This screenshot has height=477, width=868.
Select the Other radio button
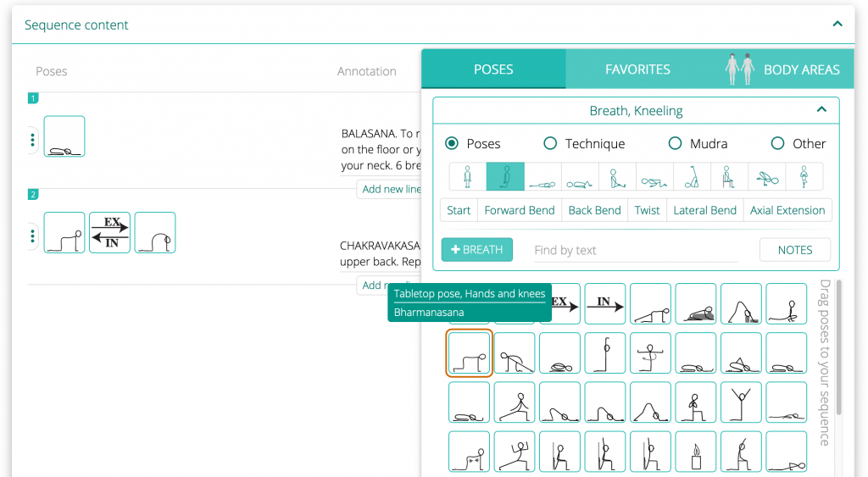coord(777,144)
